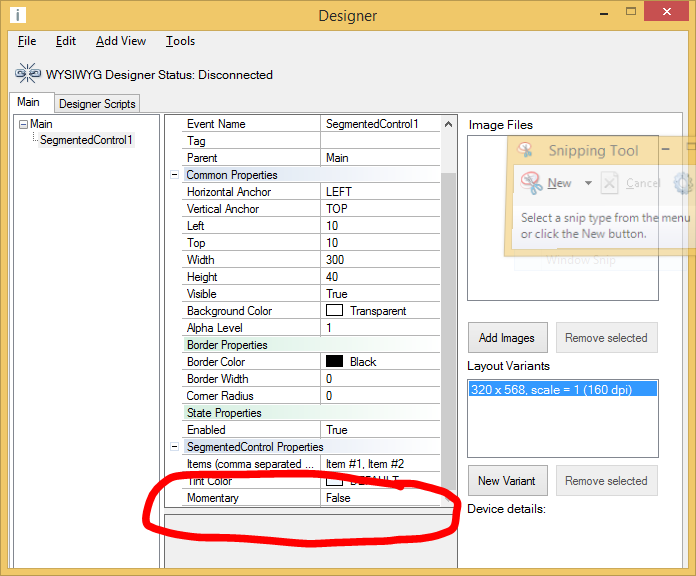Click the Snipping Tool options gear icon
696x576 pixels.
(684, 183)
